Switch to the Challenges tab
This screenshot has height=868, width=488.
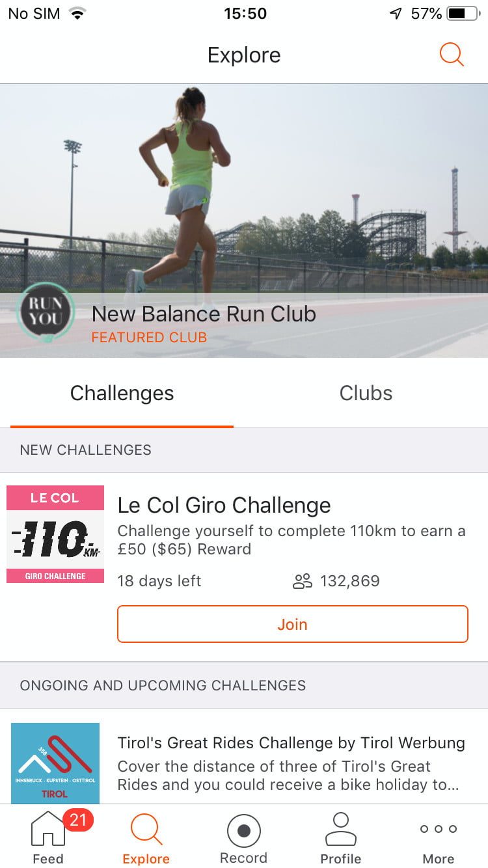pyautogui.click(x=122, y=393)
